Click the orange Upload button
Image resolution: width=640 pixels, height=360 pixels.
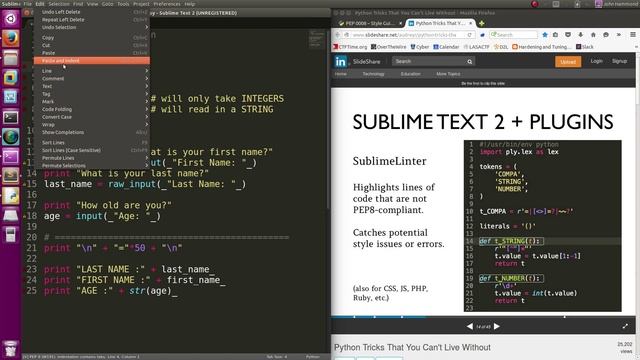[568, 62]
